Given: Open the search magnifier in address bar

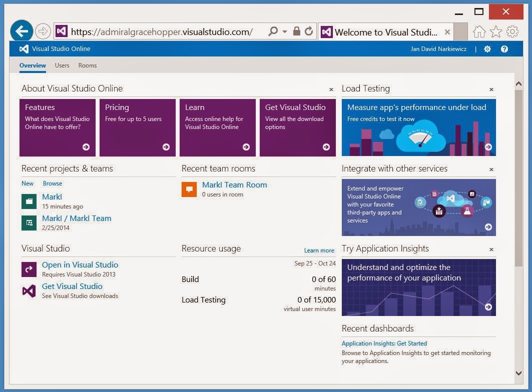Looking at the screenshot, I should pyautogui.click(x=273, y=31).
